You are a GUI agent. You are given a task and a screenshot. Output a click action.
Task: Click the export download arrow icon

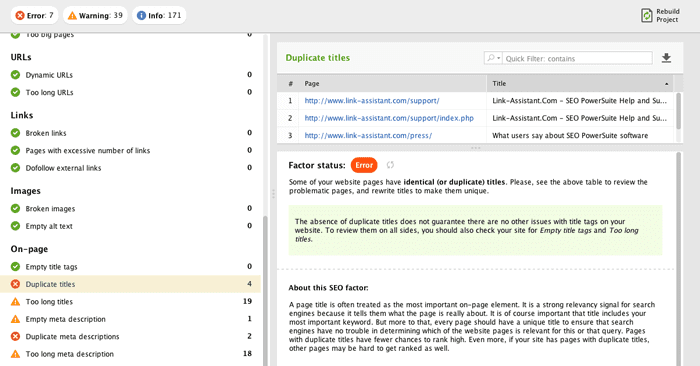[666, 58]
